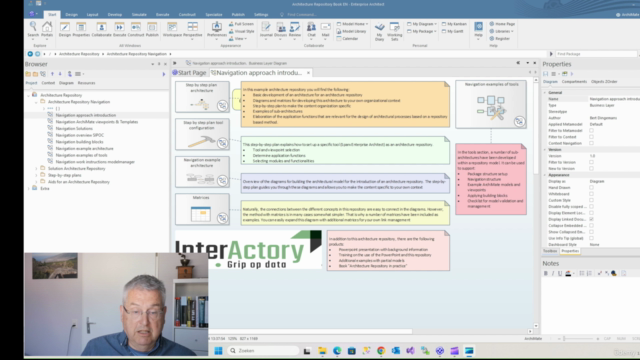Open the Mail icon in the ribbon
This screenshot has width=640, height=360.
point(325,30)
